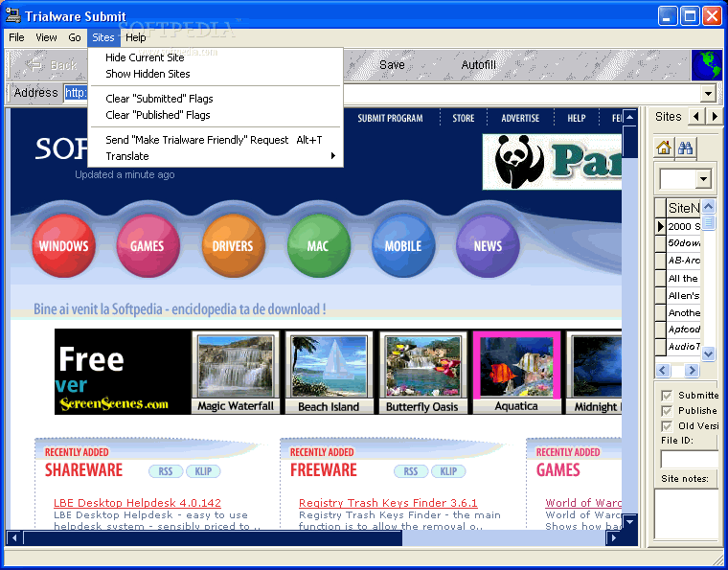Screen dimensions: 728x570
Task: Click the browser horizontal scrollbar thumb
Action: pos(213,538)
